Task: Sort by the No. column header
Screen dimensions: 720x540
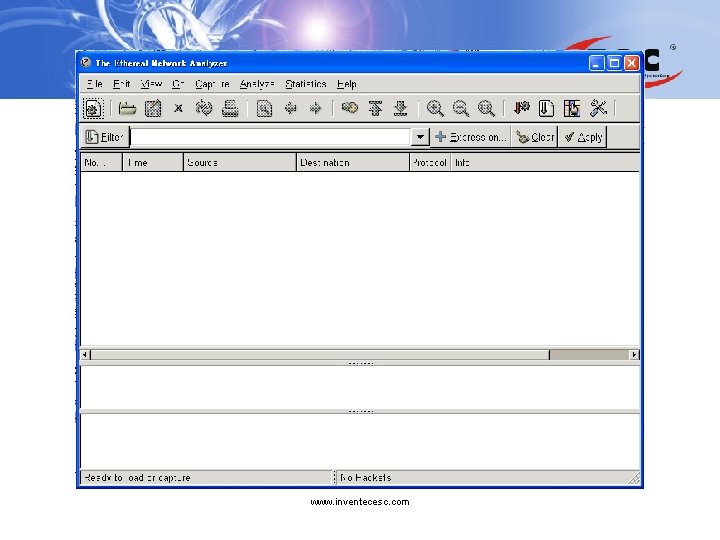Action: [x=101, y=163]
